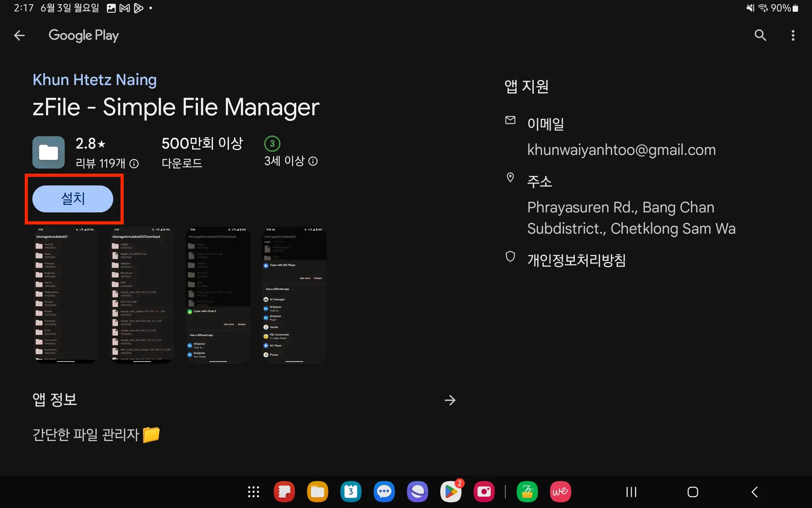Open the search magnifier icon
The height and width of the screenshot is (508, 812).
(x=760, y=35)
